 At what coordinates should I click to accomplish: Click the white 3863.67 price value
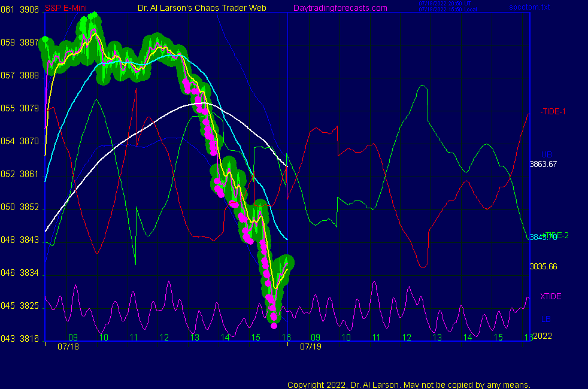tap(543, 163)
